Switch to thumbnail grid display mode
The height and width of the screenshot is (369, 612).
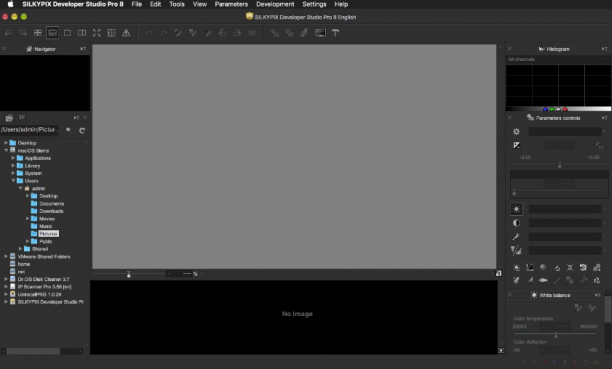pos(38,33)
